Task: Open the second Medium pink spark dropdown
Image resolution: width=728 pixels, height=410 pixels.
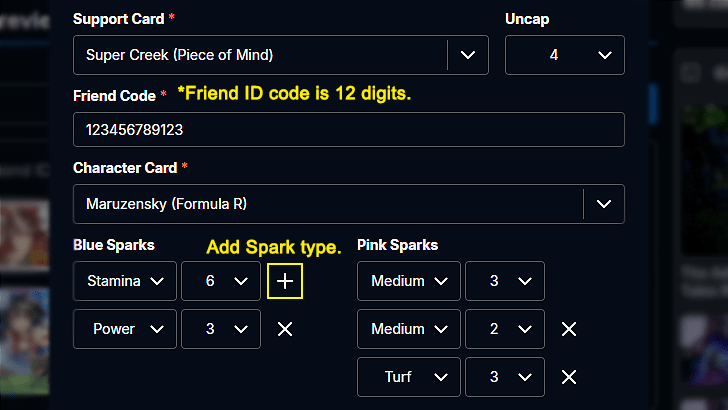Action: pyautogui.click(x=409, y=329)
